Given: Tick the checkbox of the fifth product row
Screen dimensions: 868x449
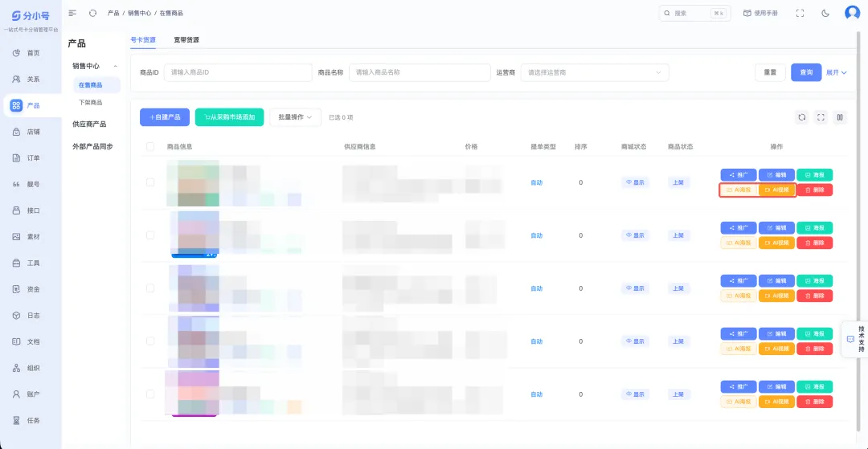Looking at the screenshot, I should [150, 394].
